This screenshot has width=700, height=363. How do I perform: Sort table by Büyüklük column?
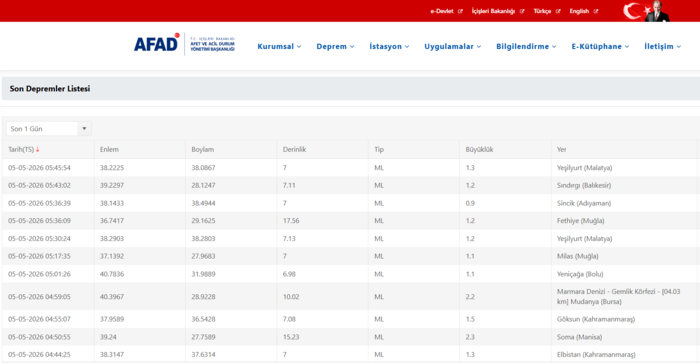pyautogui.click(x=479, y=150)
